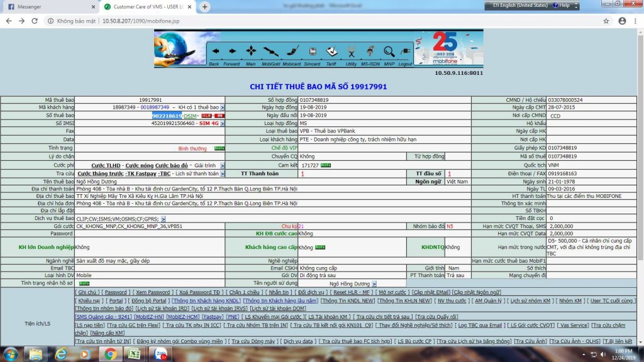
Task: Click the DSIM link
Action: tap(190, 116)
